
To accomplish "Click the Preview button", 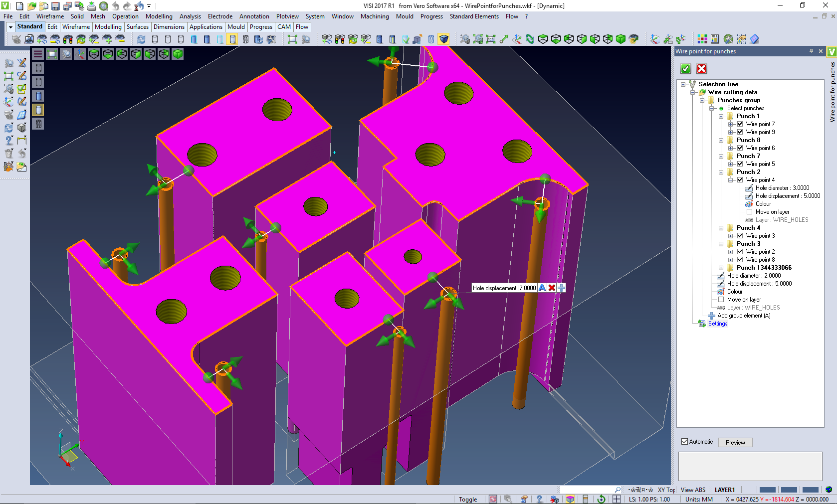I will (x=735, y=442).
